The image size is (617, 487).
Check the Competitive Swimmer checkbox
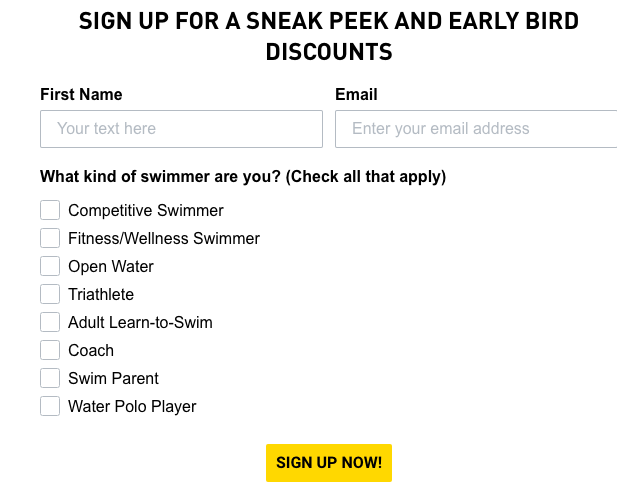tap(50, 210)
